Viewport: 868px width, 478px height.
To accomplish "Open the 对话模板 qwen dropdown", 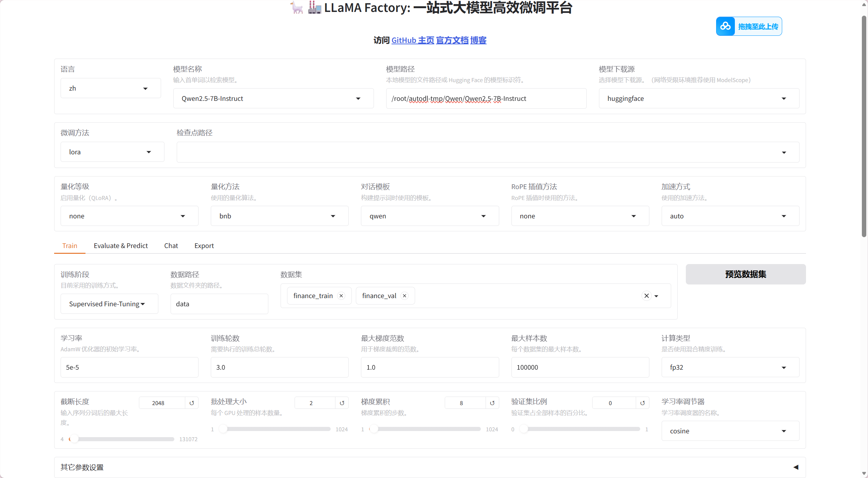I will 429,216.
